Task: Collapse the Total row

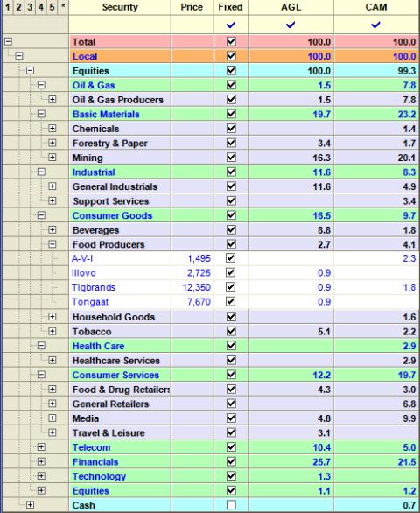Action: point(9,41)
